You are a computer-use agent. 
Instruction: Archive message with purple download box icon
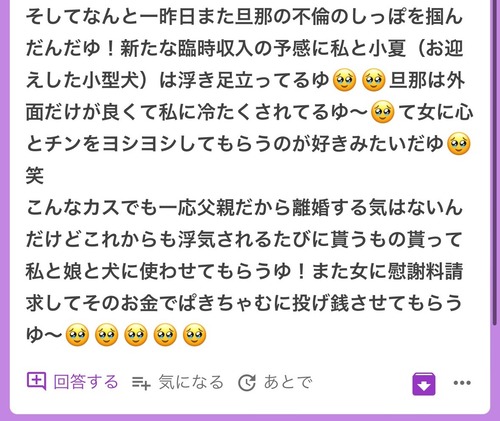(424, 384)
